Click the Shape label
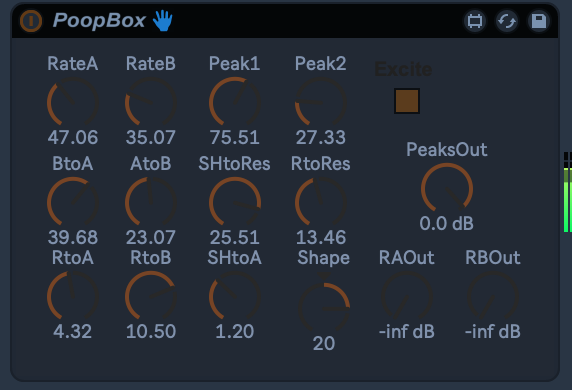This screenshot has height=390, width=572. pyautogui.click(x=324, y=258)
